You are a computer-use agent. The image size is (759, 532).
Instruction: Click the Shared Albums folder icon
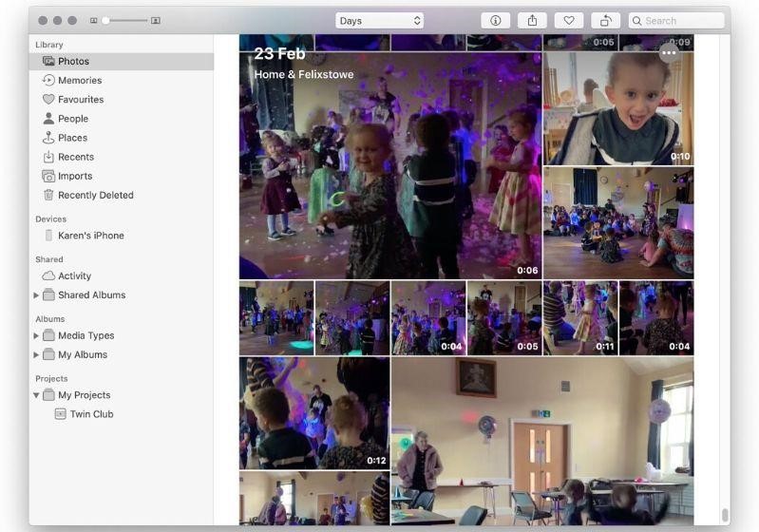click(x=48, y=294)
